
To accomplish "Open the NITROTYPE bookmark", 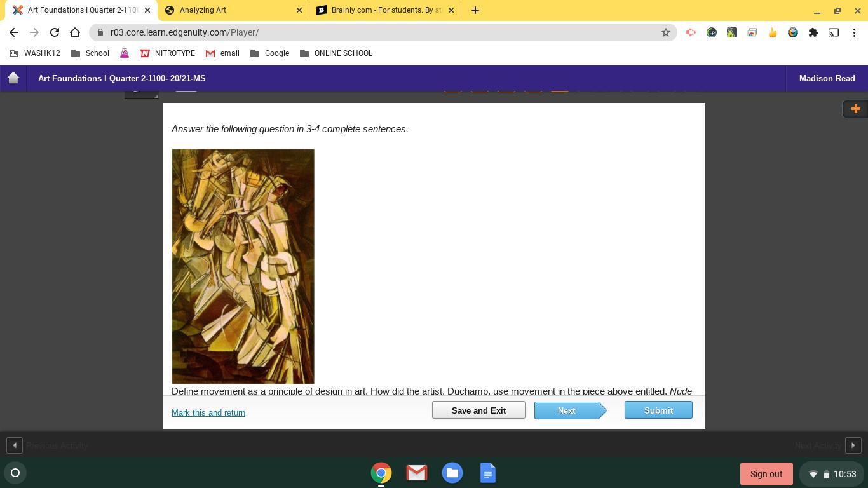I will click(168, 53).
